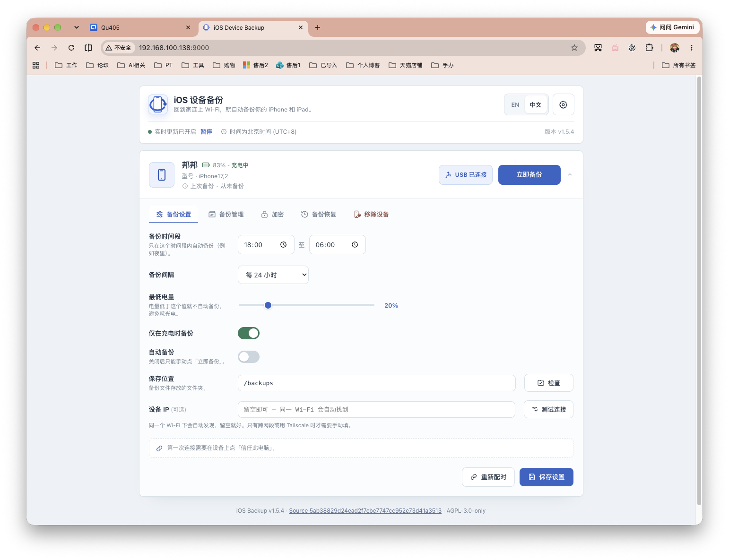Open the AI相关 bookmarks folder
The width and height of the screenshot is (729, 560).
click(x=131, y=65)
